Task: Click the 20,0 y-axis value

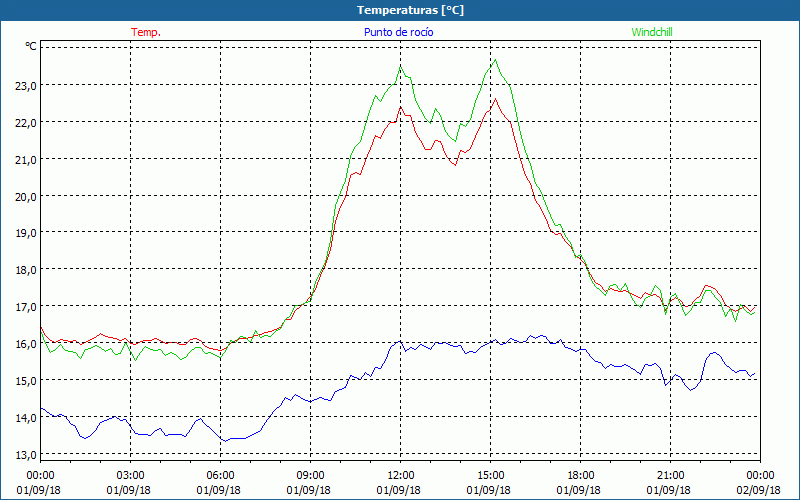Action: [x=26, y=196]
